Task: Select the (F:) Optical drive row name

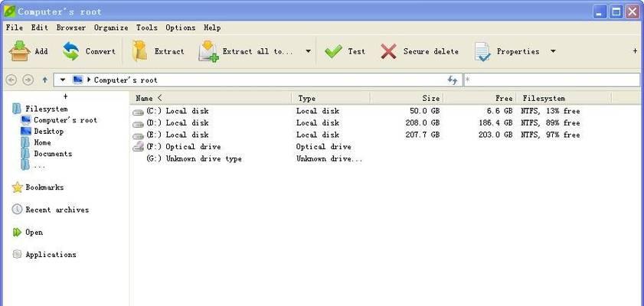Action: point(183,146)
